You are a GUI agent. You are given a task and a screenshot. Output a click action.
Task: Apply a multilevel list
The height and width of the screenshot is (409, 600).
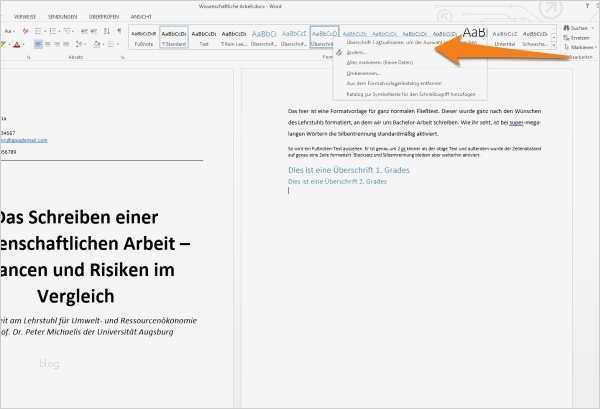(x=67, y=31)
